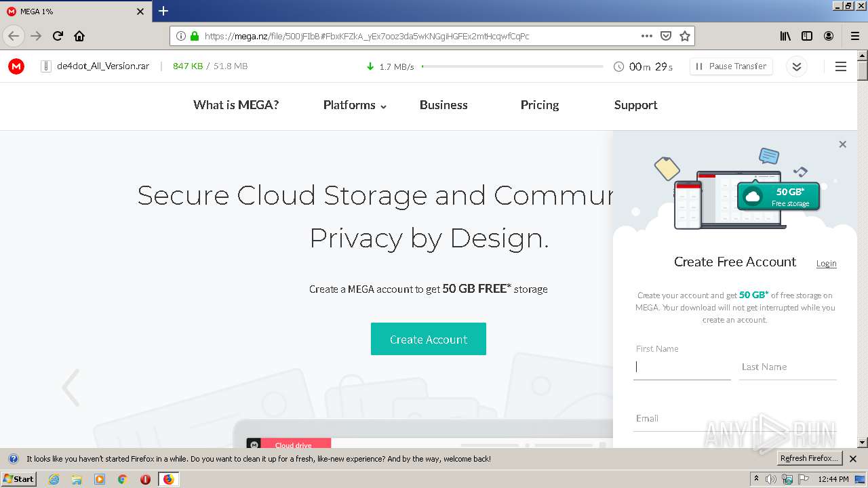Pause the file transfer
Image resolution: width=868 pixels, height=488 pixels.
pos(731,66)
